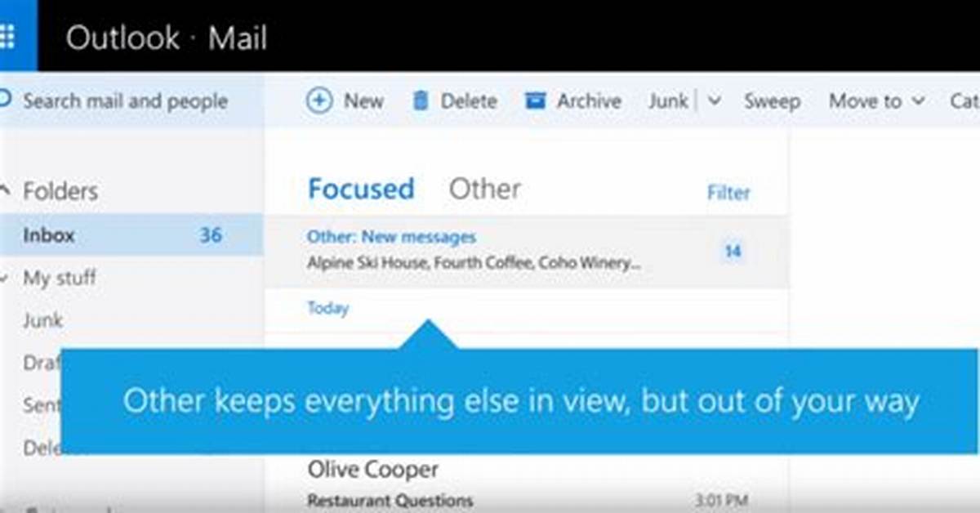Image resolution: width=980 pixels, height=513 pixels.
Task: Click into Search mail and people field
Action: click(131, 101)
